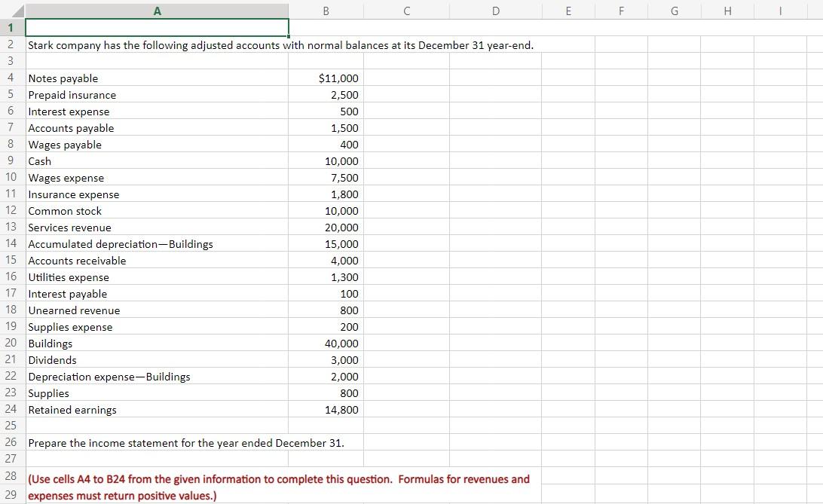Select the Notes payable cell
Viewport: 823px width, 504px height.
(x=157, y=78)
